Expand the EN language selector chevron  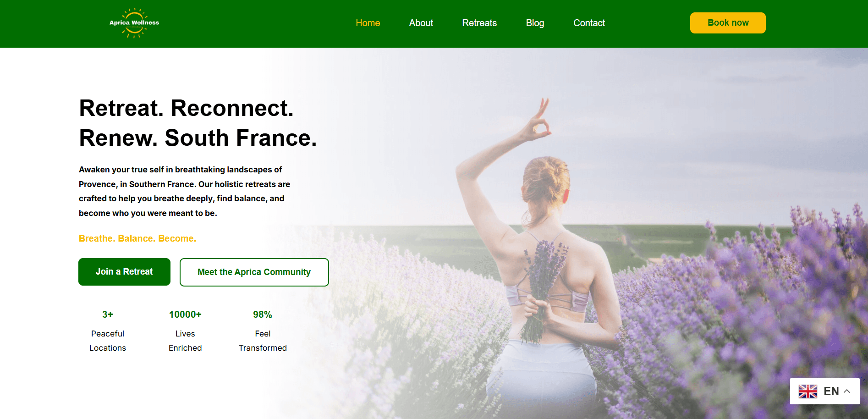[x=847, y=391]
